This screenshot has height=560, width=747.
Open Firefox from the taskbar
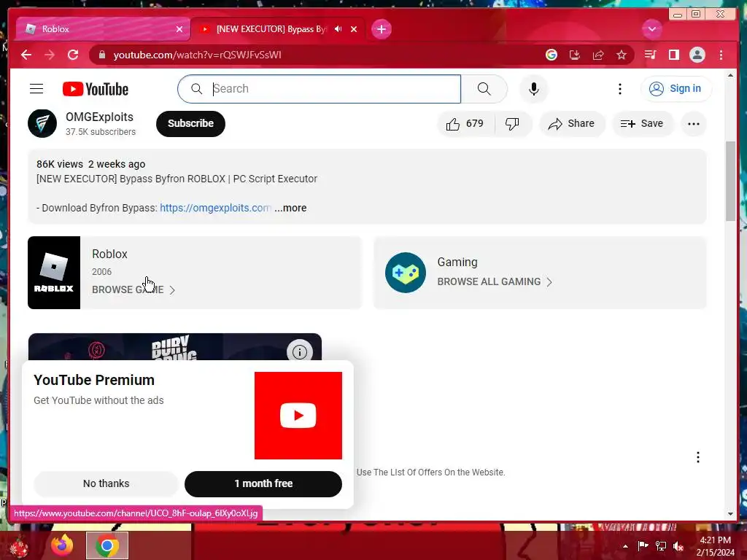coord(63,545)
